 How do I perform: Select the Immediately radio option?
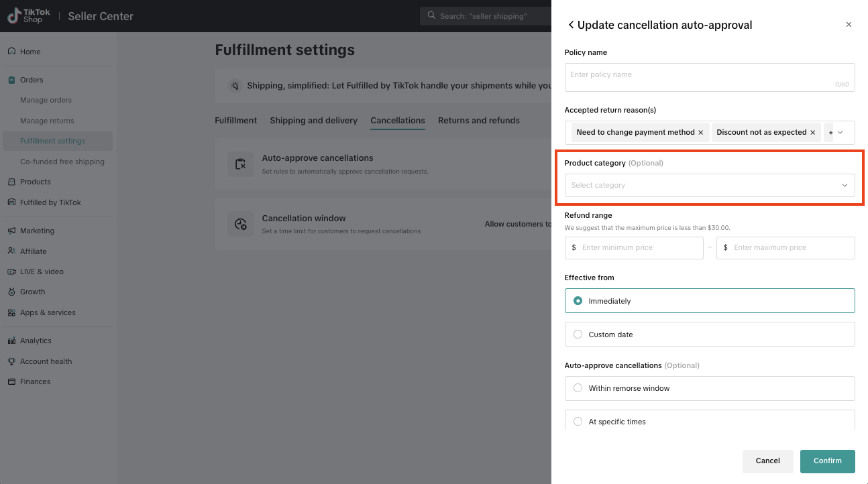tap(578, 301)
